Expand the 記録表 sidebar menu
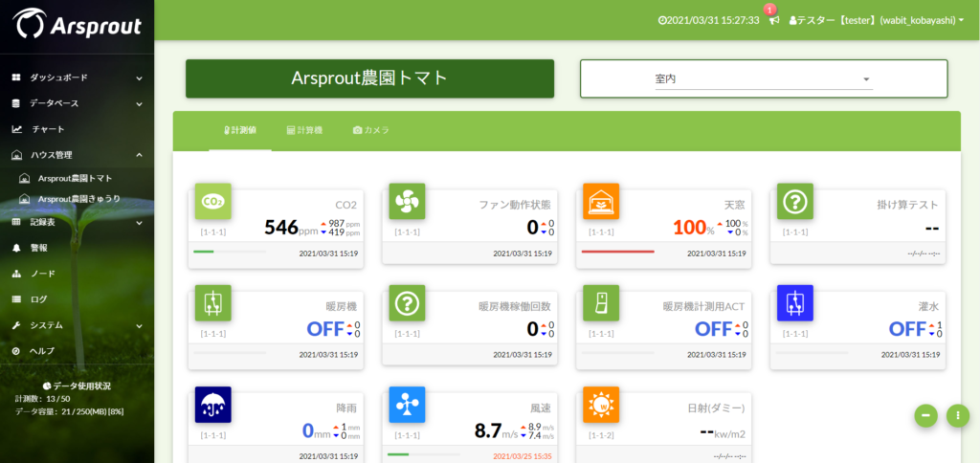This screenshot has width=980, height=463. click(x=77, y=222)
